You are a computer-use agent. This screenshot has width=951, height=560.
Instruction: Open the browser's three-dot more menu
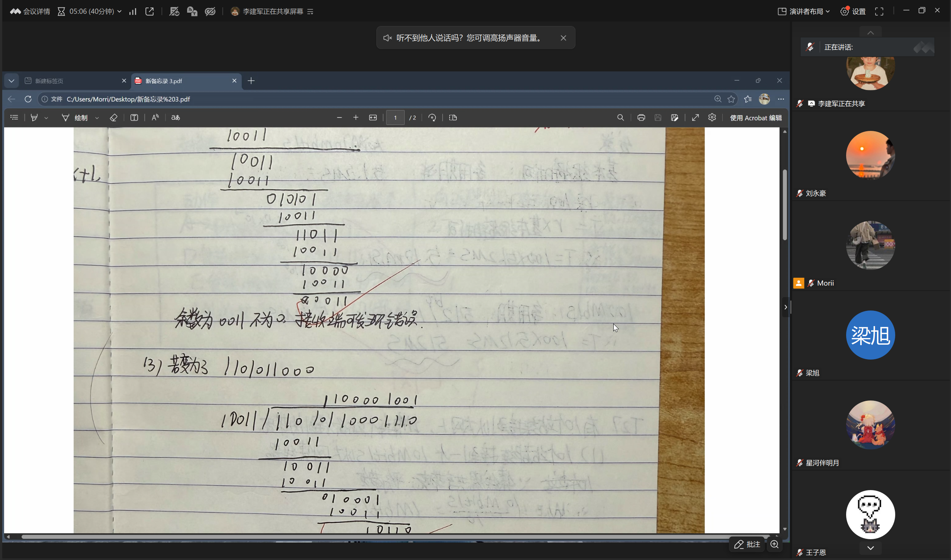pos(781,99)
